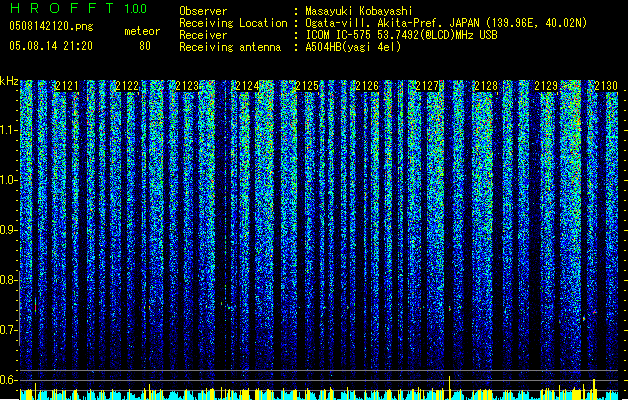Image resolution: width=629 pixels, height=400 pixels.
Task: Select antenna text A504HB(yagi 4el)
Action: 353,47
